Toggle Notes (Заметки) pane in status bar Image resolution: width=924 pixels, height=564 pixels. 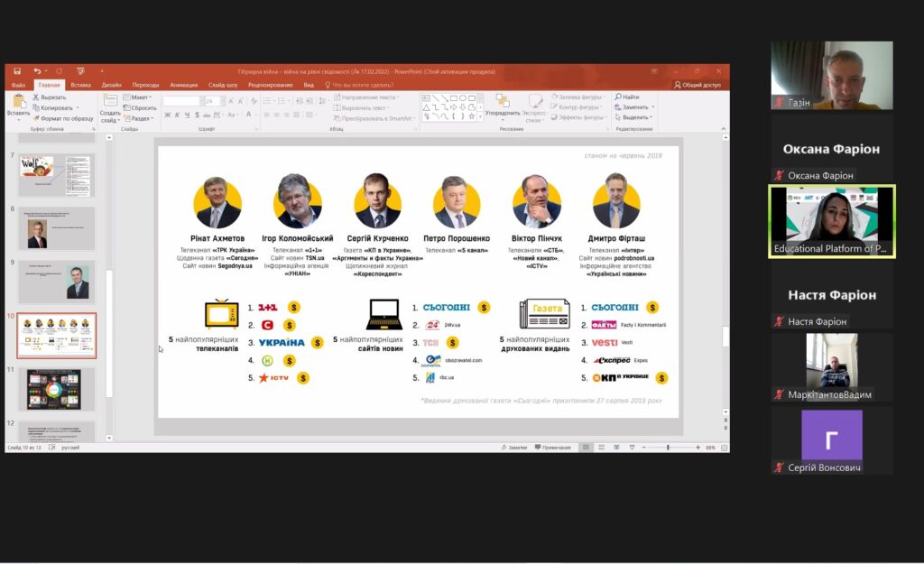[514, 448]
